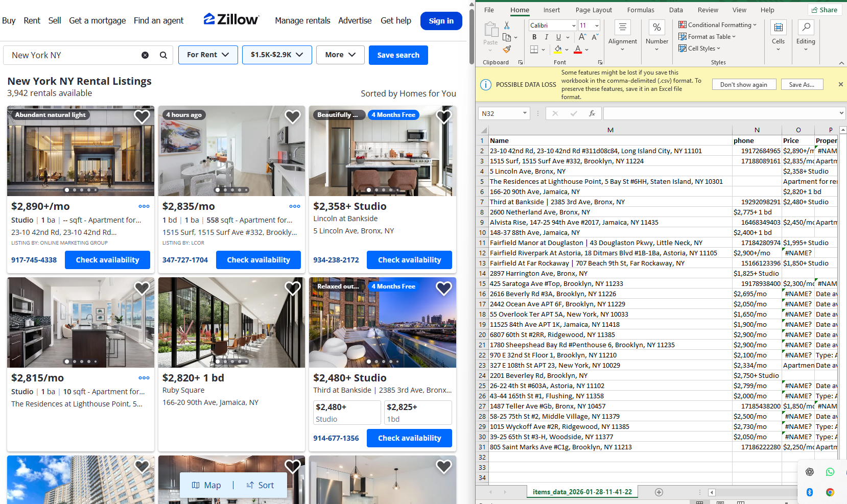Viewport: 847px width, 504px height.
Task: Click the Zillow search magnifier icon
Action: (x=163, y=55)
